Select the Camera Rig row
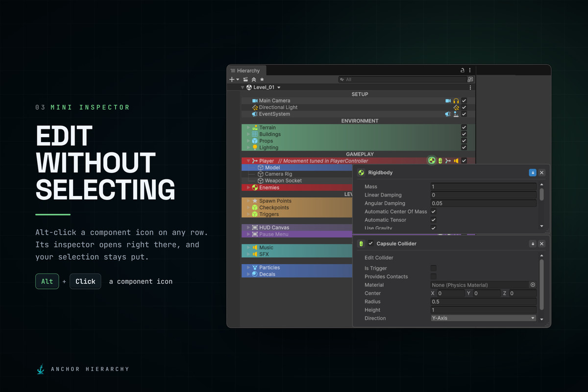The width and height of the screenshot is (588, 392). (x=297, y=174)
